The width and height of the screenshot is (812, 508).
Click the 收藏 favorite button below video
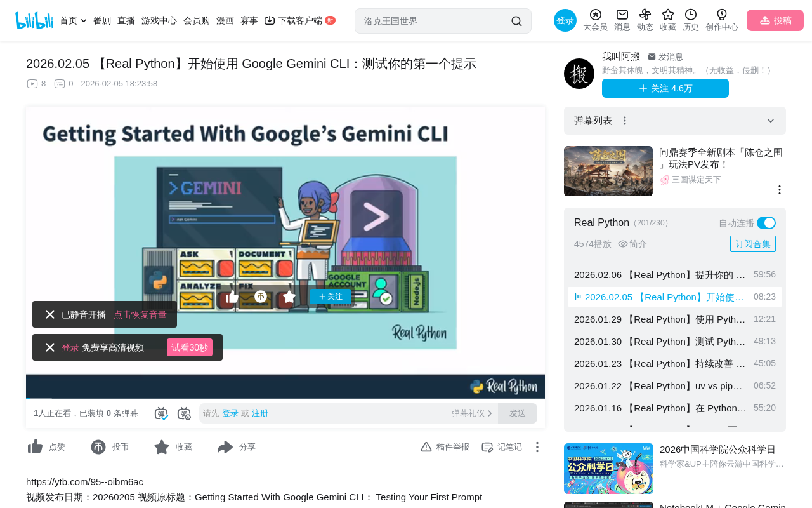(x=173, y=447)
